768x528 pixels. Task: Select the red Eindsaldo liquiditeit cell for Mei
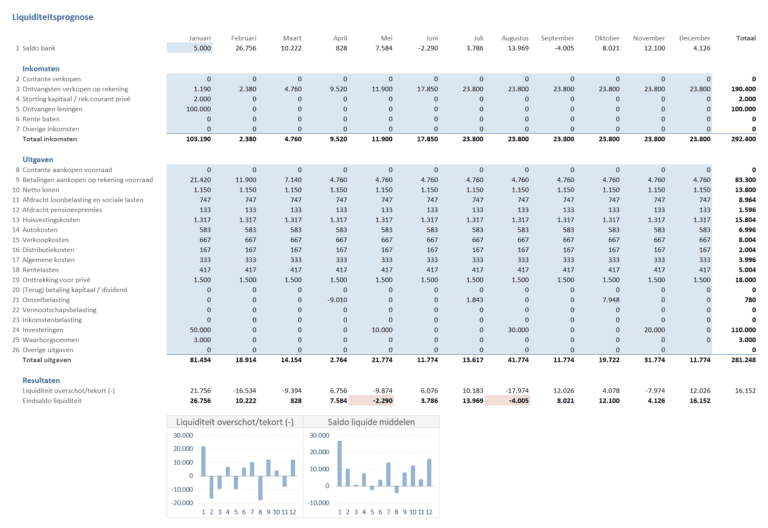(380, 401)
